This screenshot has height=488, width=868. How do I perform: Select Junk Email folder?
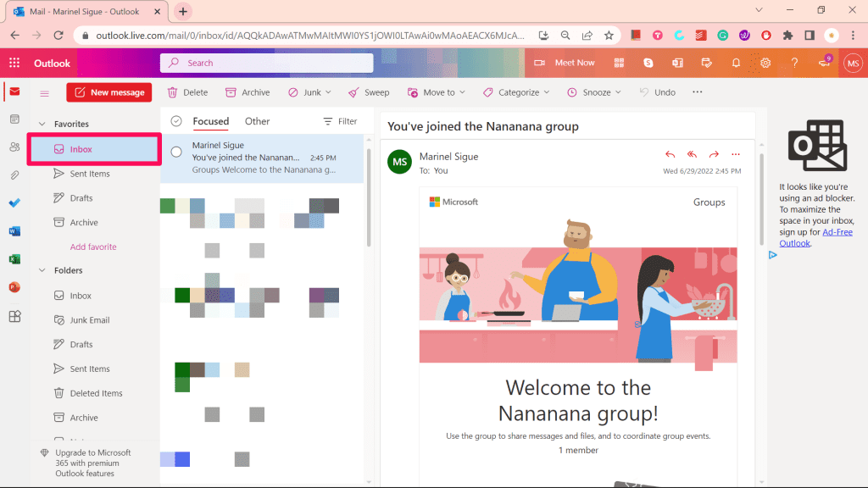click(89, 320)
